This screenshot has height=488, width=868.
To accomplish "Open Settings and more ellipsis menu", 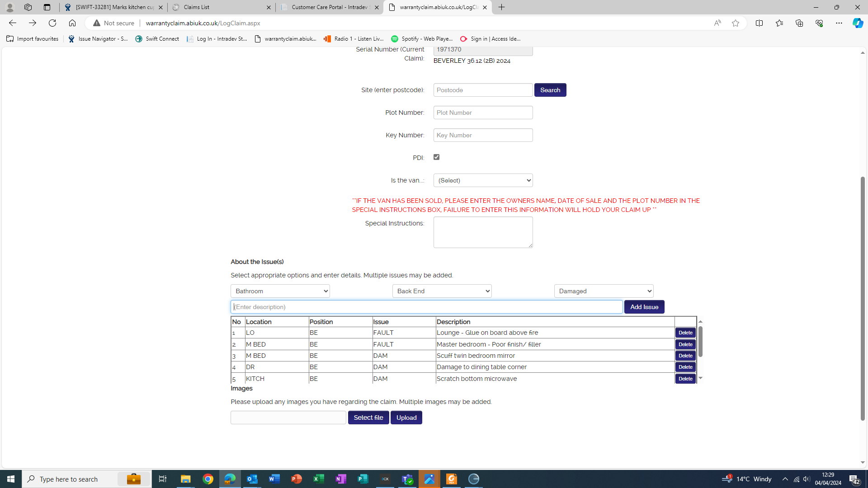I will (839, 23).
